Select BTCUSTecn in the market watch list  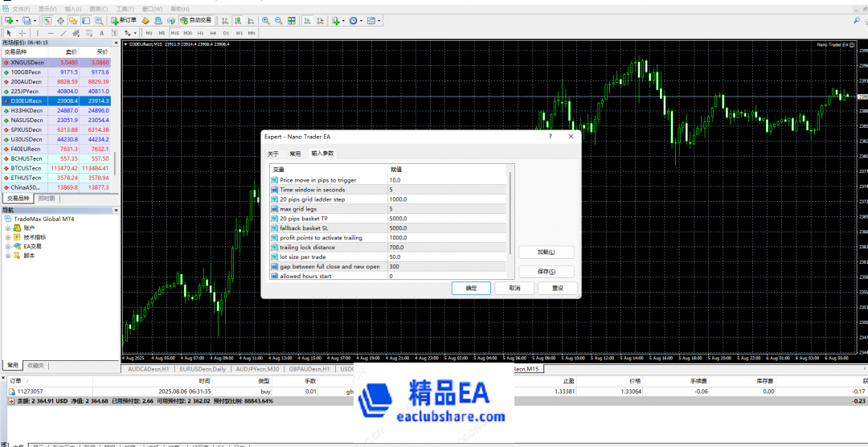pyautogui.click(x=27, y=168)
